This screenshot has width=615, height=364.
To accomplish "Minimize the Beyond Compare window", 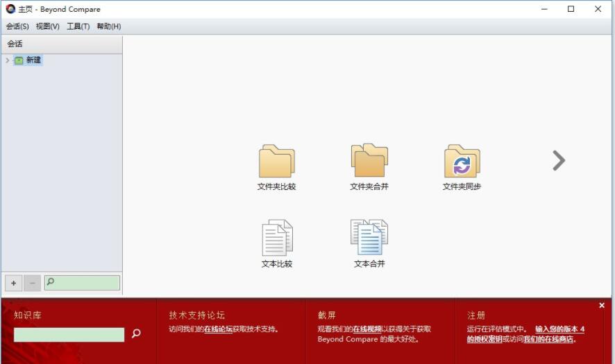I will (x=544, y=8).
